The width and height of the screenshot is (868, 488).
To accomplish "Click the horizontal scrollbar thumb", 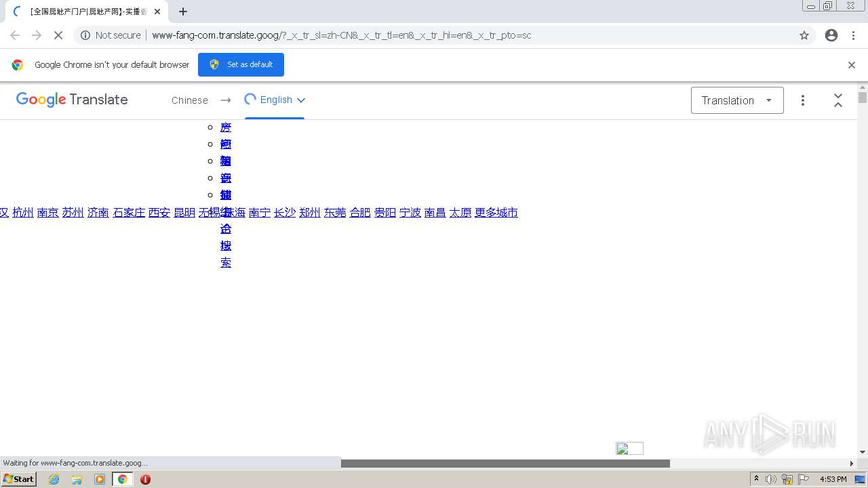I will pyautogui.click(x=505, y=464).
